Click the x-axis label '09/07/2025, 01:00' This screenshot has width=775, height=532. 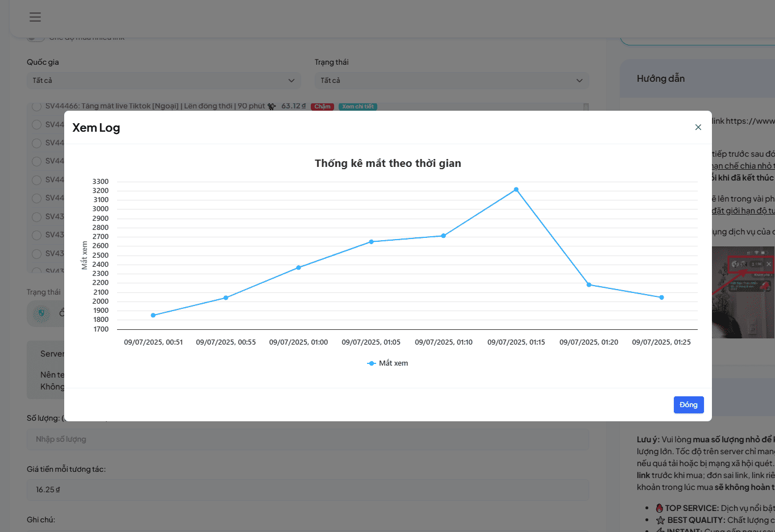pos(299,342)
